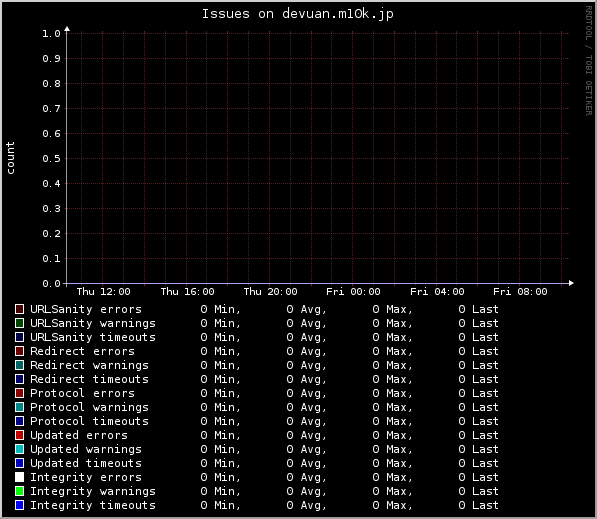The image size is (597, 519).
Task: Select the Updated errors red swatch
Action: tap(19, 435)
